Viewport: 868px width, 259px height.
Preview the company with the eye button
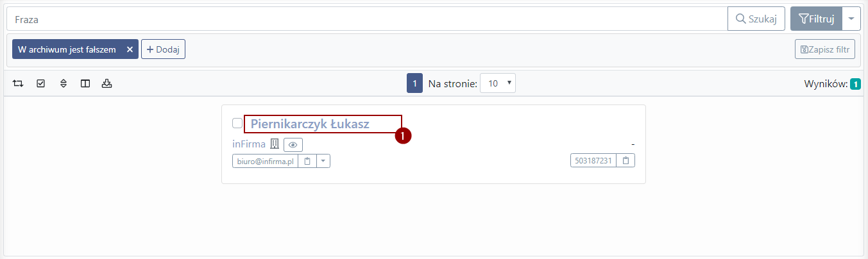coord(293,145)
